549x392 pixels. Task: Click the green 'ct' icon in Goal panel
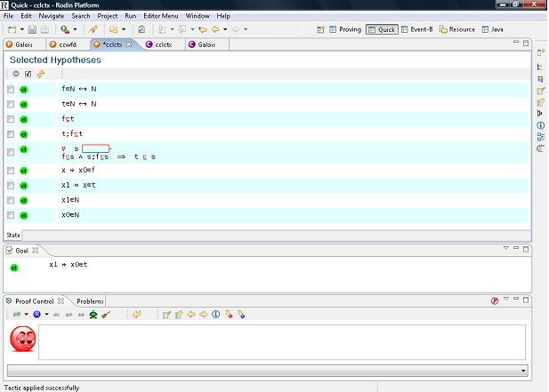point(14,266)
